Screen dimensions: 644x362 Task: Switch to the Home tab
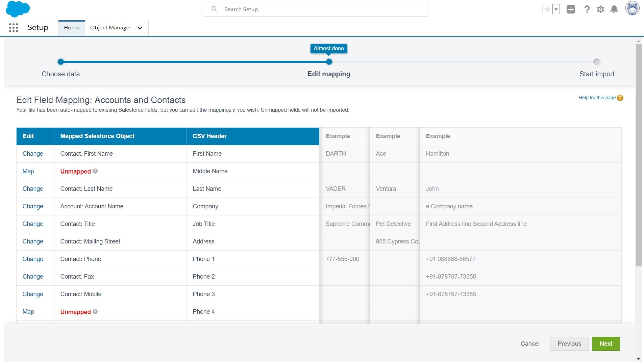tap(71, 28)
